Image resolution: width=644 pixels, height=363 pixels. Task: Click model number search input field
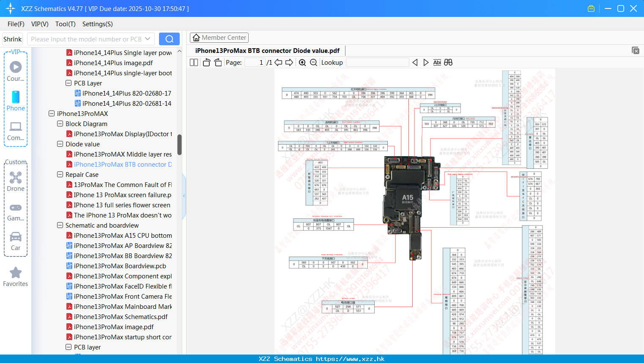click(x=86, y=39)
